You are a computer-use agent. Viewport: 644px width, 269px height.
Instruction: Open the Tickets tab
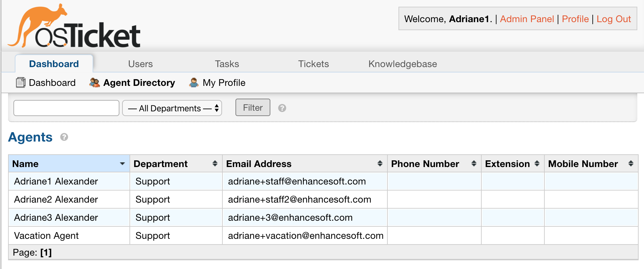[313, 64]
